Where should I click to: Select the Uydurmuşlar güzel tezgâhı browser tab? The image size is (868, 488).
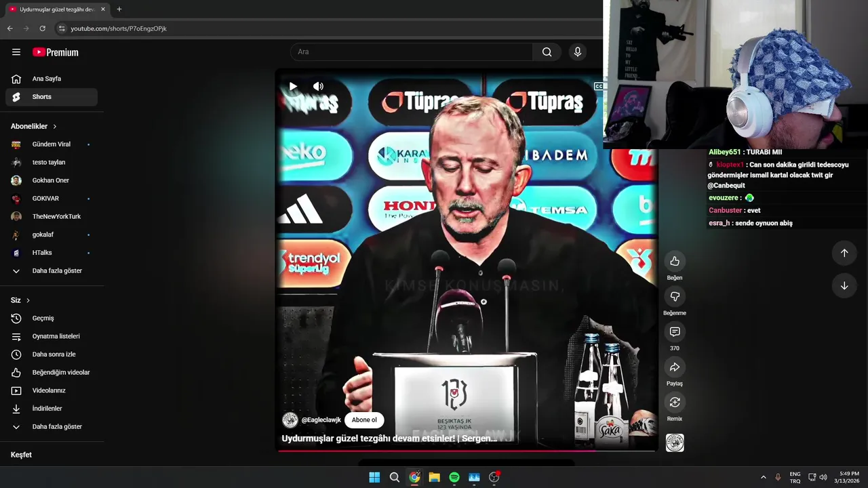[x=56, y=9]
